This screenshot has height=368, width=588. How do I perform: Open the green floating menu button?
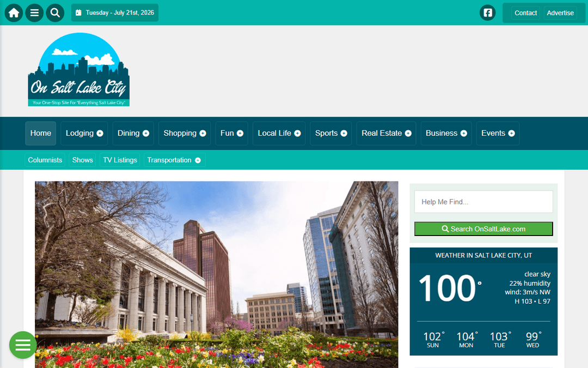click(23, 345)
